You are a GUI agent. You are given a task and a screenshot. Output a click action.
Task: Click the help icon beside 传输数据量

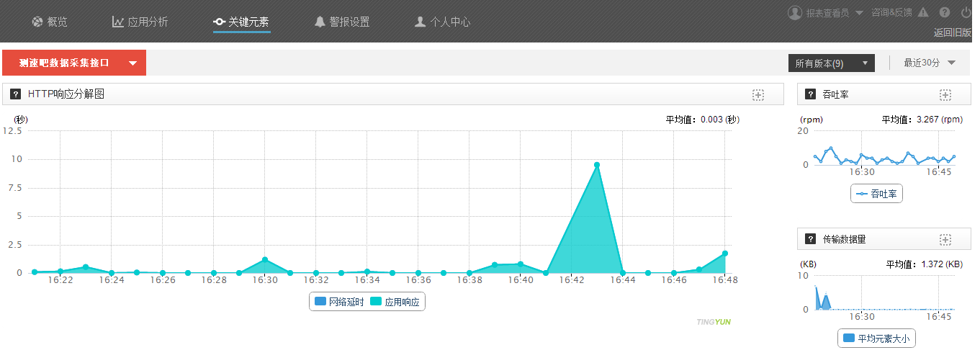click(810, 239)
